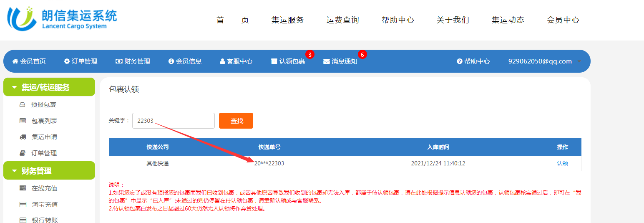Collapse the 集运/转运服务 sidebar section
Image resolution: width=644 pixels, height=223 pixels.
(15, 87)
